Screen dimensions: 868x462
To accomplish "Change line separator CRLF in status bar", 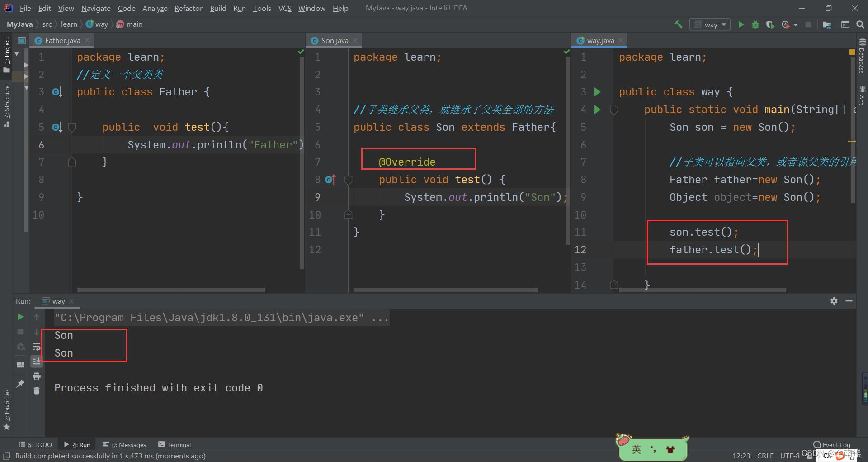I will (765, 456).
